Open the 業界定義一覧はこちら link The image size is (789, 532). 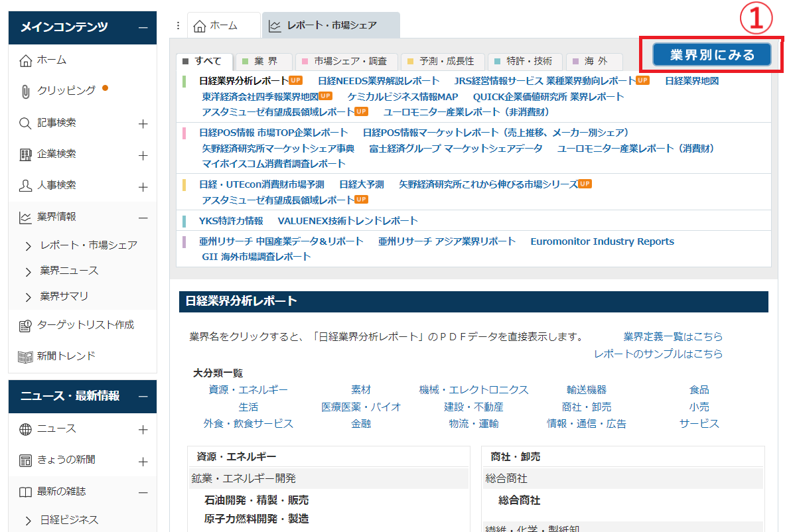coord(673,337)
